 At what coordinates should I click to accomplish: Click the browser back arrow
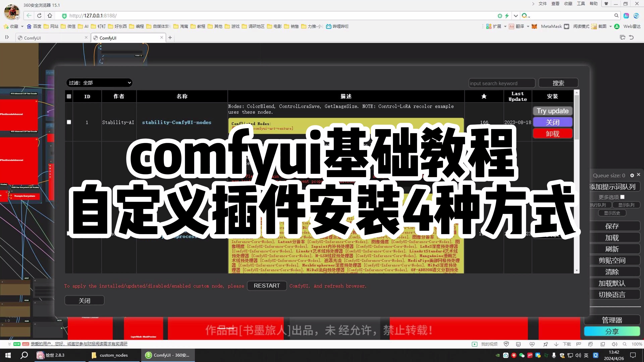click(x=29, y=16)
